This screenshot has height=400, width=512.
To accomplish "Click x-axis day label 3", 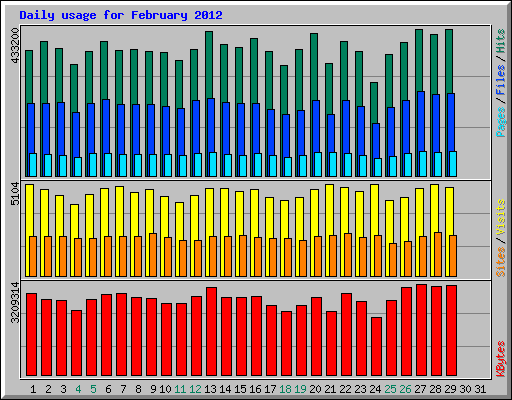I will 63,389.
